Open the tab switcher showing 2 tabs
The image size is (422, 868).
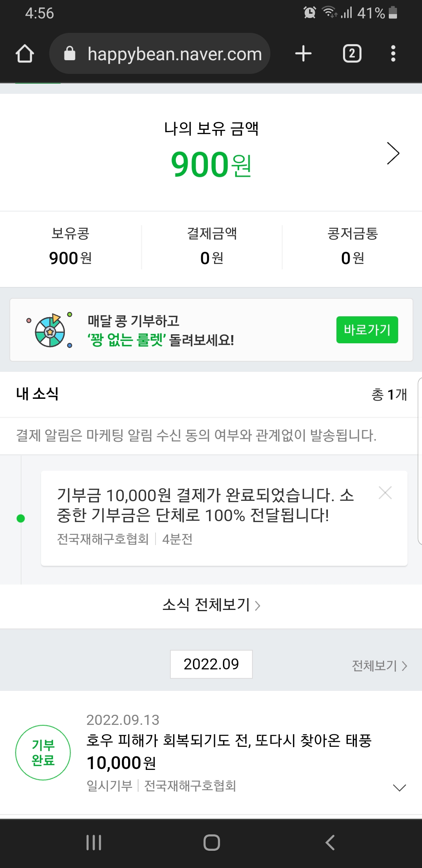pyautogui.click(x=352, y=54)
